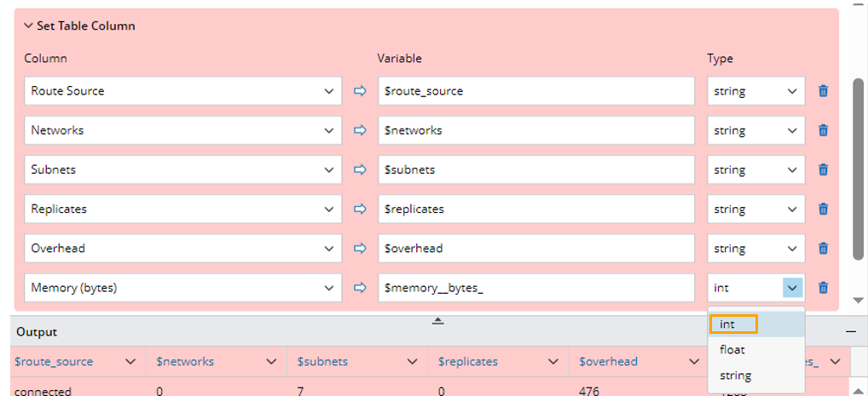The image size is (868, 396).
Task: Click arrow icon next to Route Source
Action: 360,91
